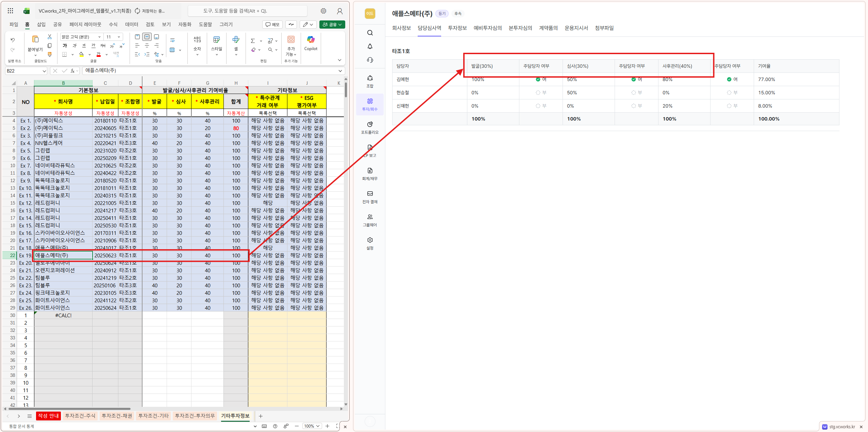Click the cut scissors icon
Screen dimensions: 868x432
(50, 36)
